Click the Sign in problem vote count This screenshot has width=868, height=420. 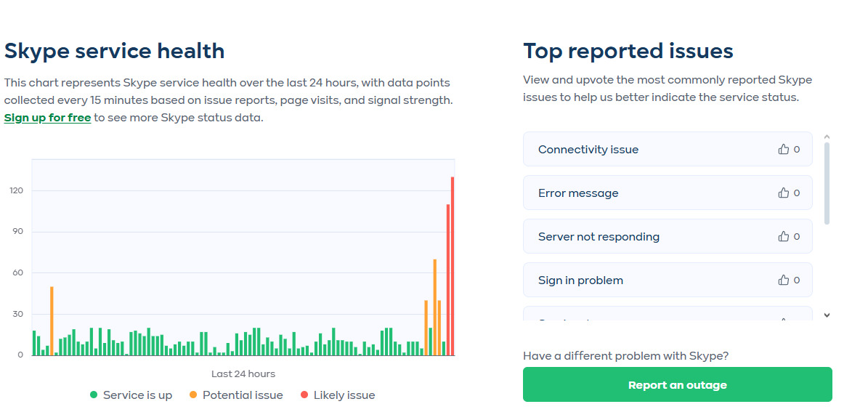tap(797, 280)
